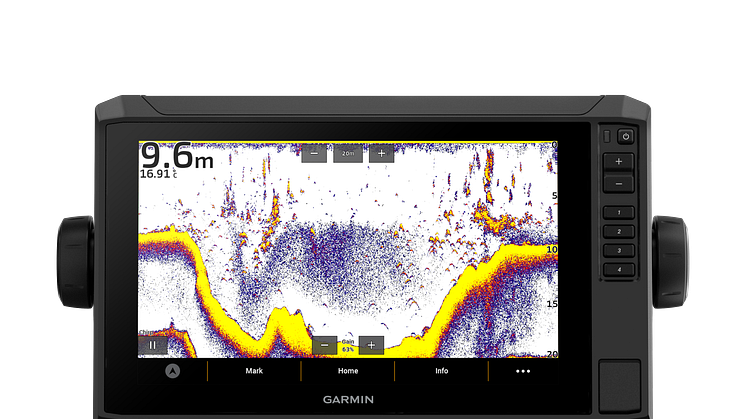Tap the 9.6m depth reading

(x=176, y=156)
